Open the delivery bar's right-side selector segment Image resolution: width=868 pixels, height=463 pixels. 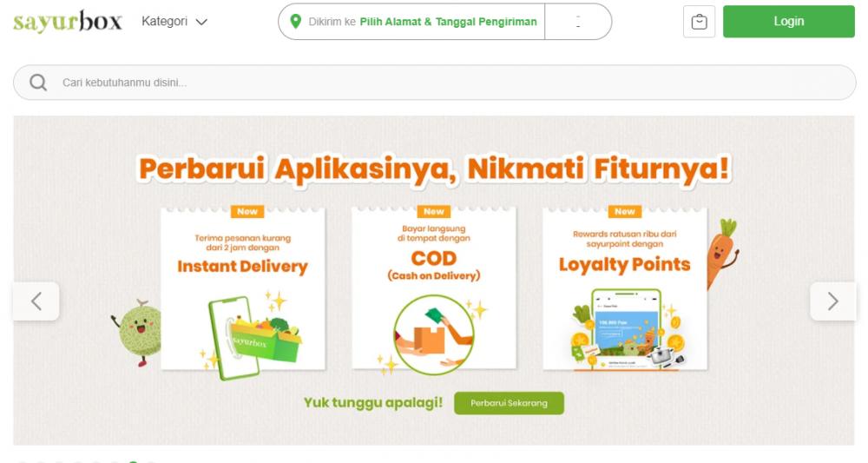click(x=578, y=22)
